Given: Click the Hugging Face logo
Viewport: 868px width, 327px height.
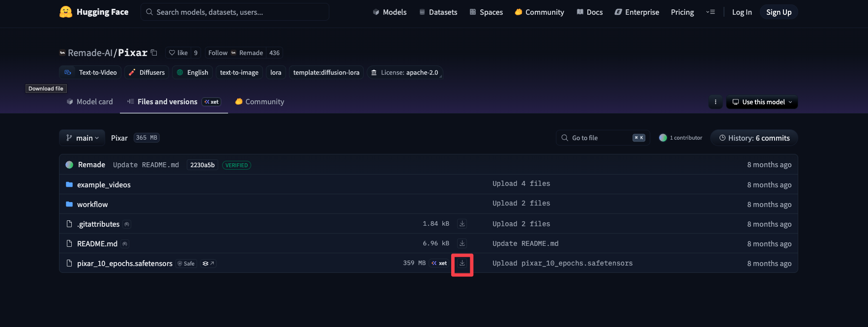Looking at the screenshot, I should coord(93,12).
